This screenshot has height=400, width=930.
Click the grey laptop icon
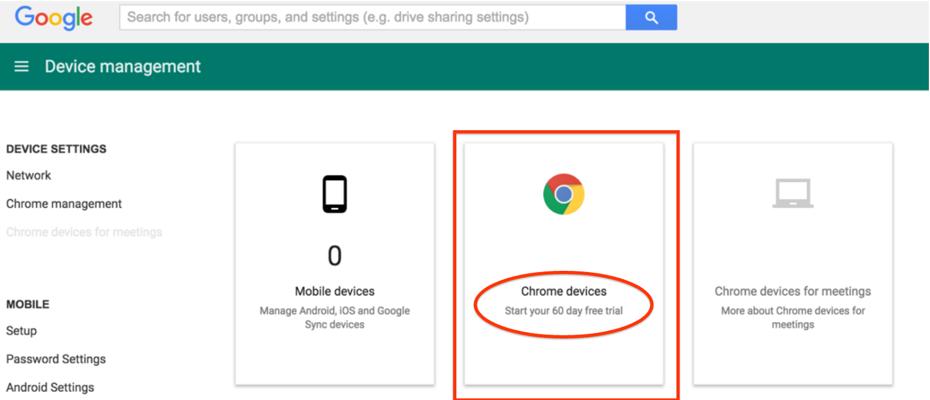click(792, 194)
